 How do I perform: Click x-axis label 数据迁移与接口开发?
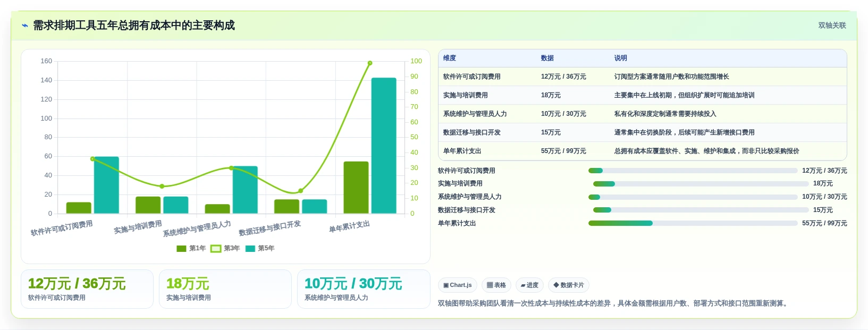(270, 228)
